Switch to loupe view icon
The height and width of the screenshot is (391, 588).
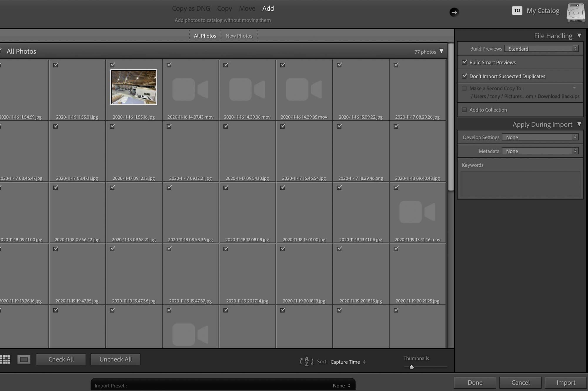tap(24, 359)
